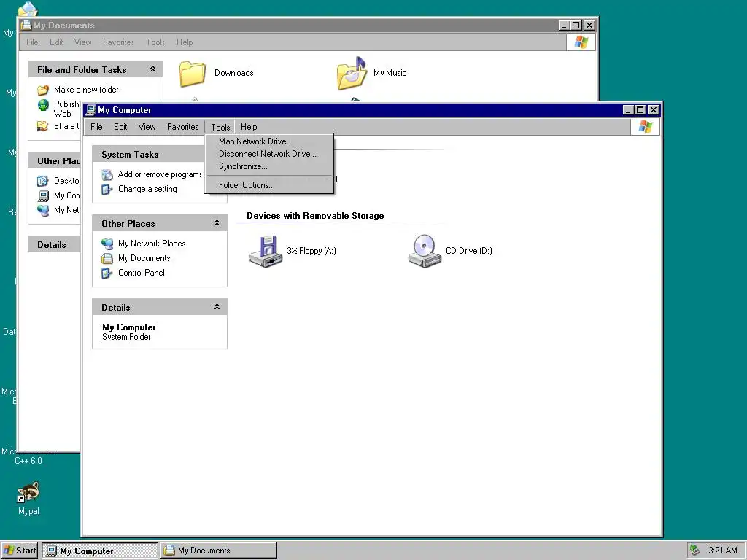Click the My Network icon in My Documents sidebar

tap(43, 210)
